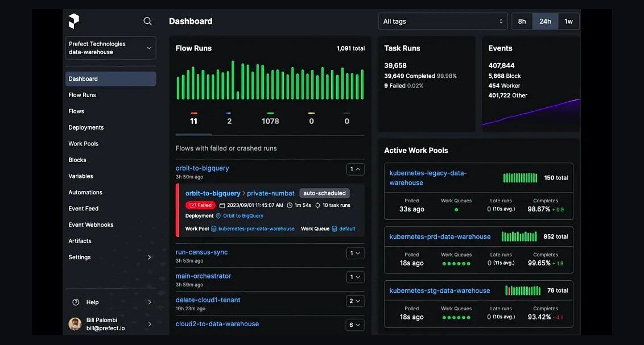Expand the Settings submenu chevron
The width and height of the screenshot is (644, 345).
[149, 257]
